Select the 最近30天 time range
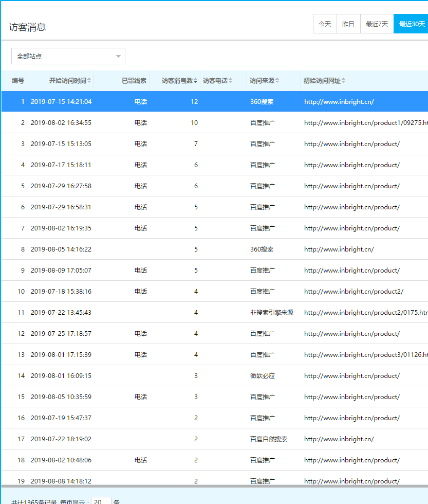Viewport: 428px width, 504px height. pos(411,23)
